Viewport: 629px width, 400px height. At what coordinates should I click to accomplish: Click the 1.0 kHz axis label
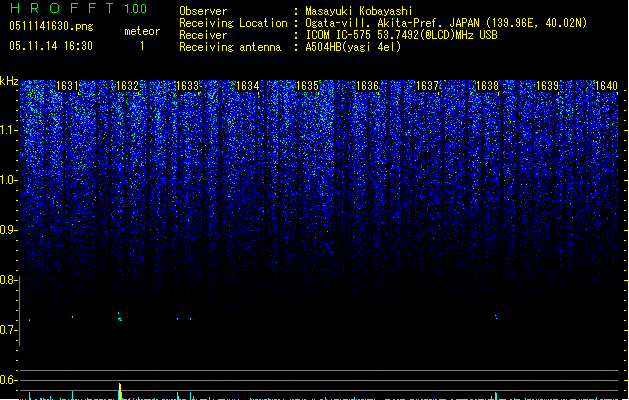[x=9, y=180]
